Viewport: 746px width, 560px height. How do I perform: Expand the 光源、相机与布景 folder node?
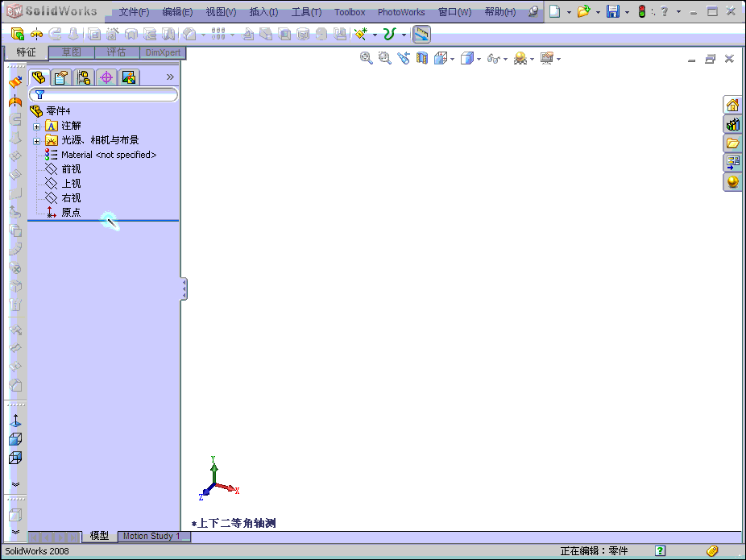click(36, 141)
